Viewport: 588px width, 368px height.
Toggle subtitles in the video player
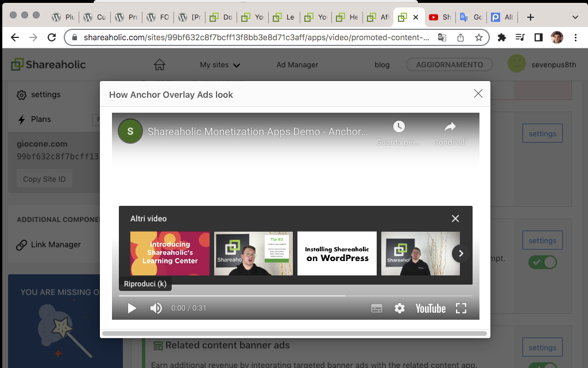pyautogui.click(x=377, y=308)
